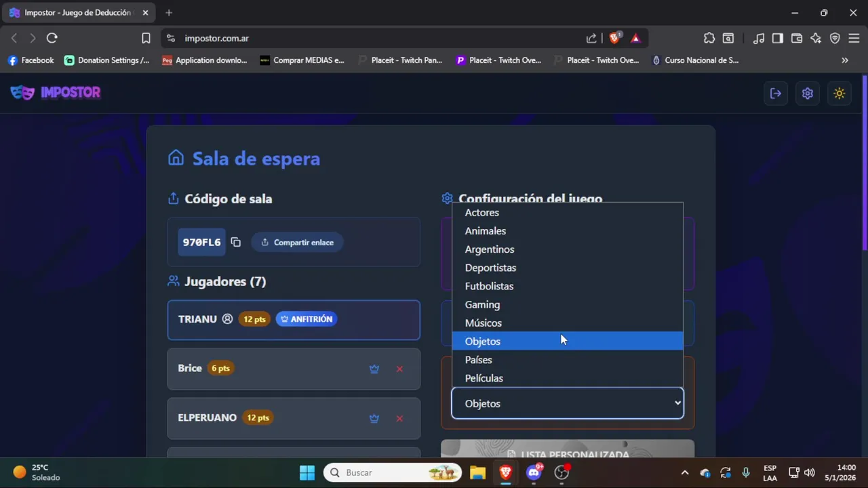Pick Argentinos from the list

(x=568, y=249)
